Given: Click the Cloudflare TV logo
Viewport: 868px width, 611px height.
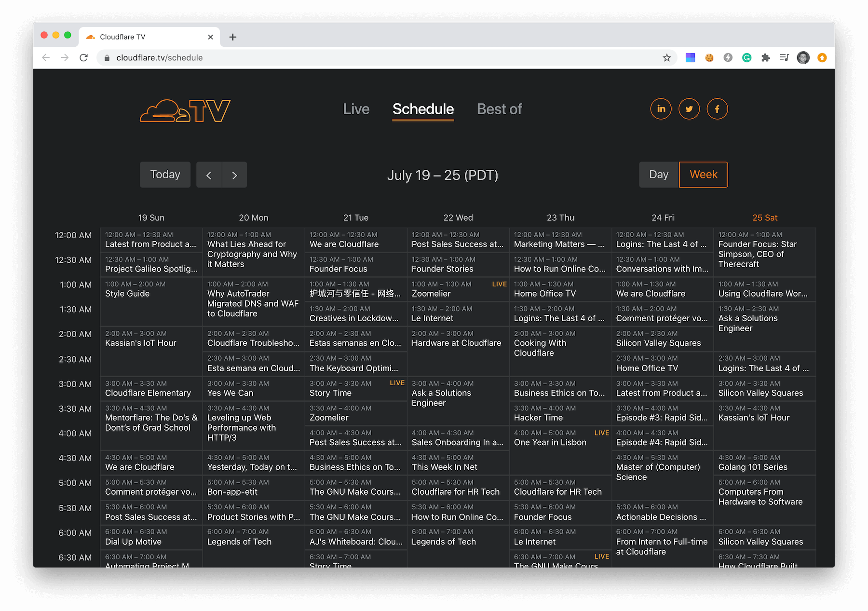Looking at the screenshot, I should (x=185, y=110).
